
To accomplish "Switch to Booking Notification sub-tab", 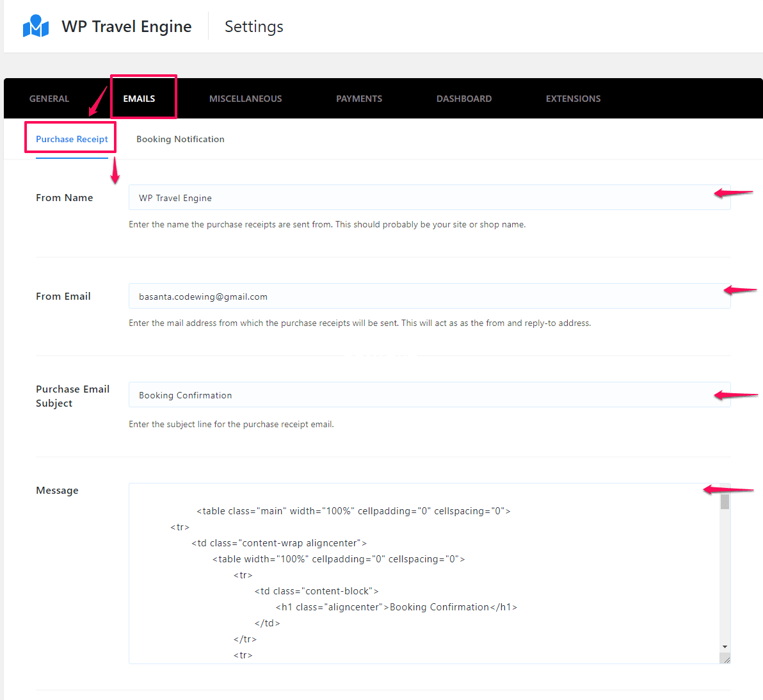I will coord(180,139).
